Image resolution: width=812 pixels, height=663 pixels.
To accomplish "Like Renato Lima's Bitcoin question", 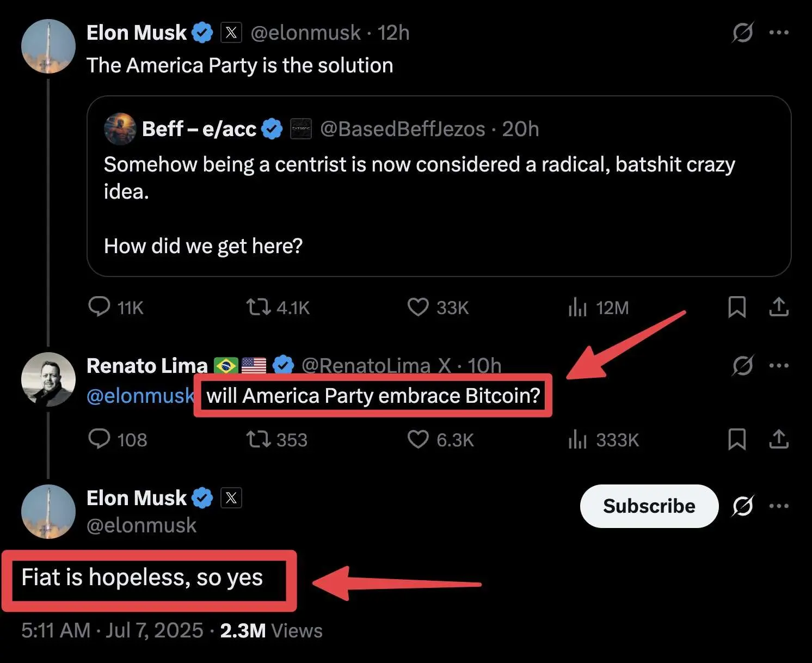I will click(x=418, y=439).
